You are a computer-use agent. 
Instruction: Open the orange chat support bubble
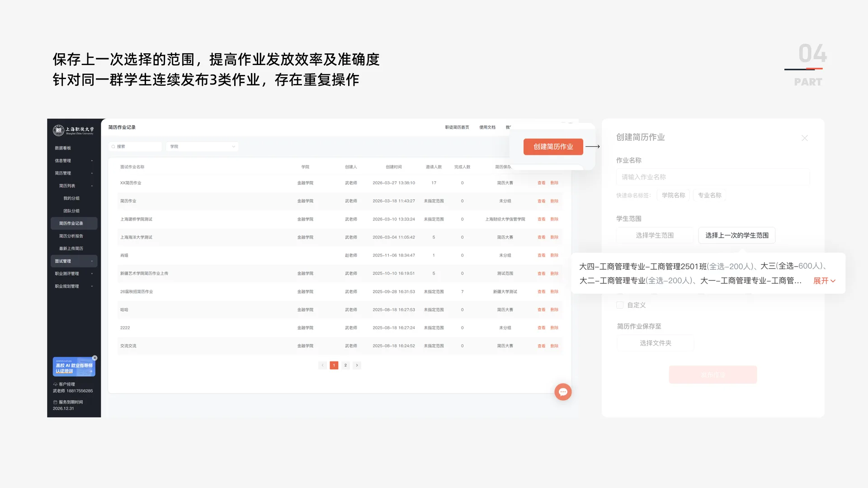[563, 392]
